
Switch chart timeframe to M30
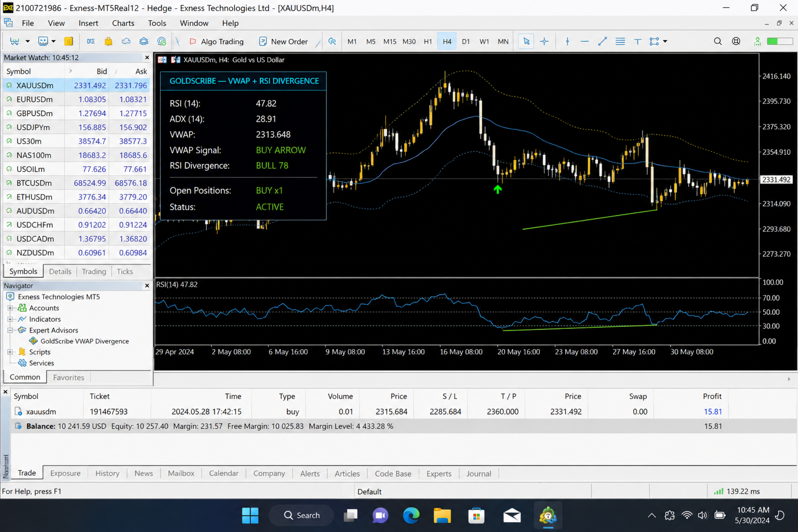pos(409,42)
